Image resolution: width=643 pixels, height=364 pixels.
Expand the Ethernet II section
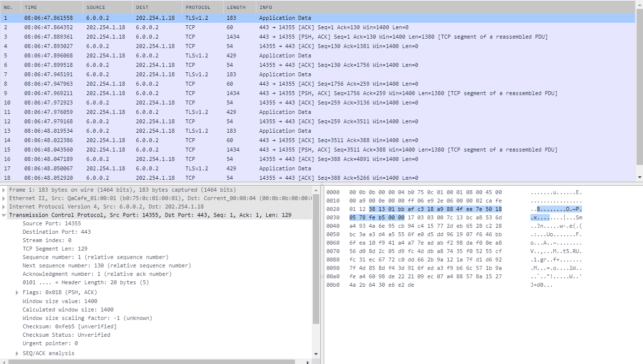tap(4, 198)
